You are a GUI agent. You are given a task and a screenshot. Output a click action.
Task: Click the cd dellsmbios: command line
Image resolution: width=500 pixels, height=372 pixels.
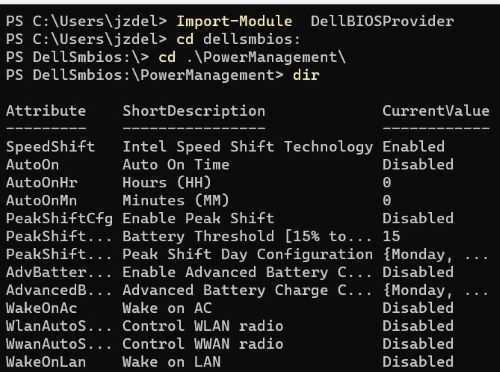[238, 39]
